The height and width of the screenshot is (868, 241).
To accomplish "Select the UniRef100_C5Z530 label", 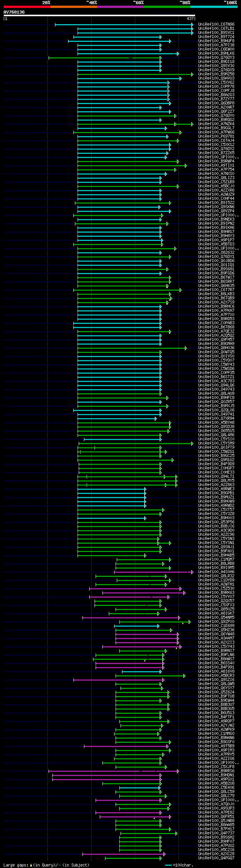I will pos(216,589).
